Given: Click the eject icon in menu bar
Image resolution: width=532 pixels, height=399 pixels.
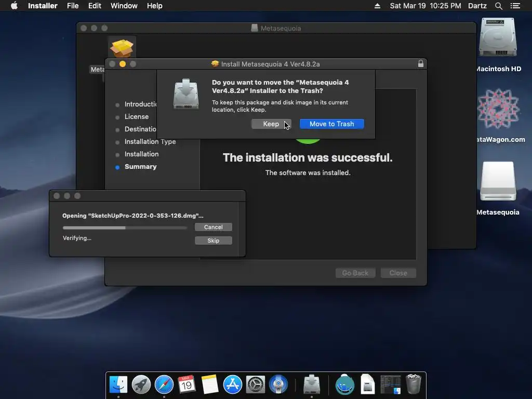Looking at the screenshot, I should coord(377,6).
